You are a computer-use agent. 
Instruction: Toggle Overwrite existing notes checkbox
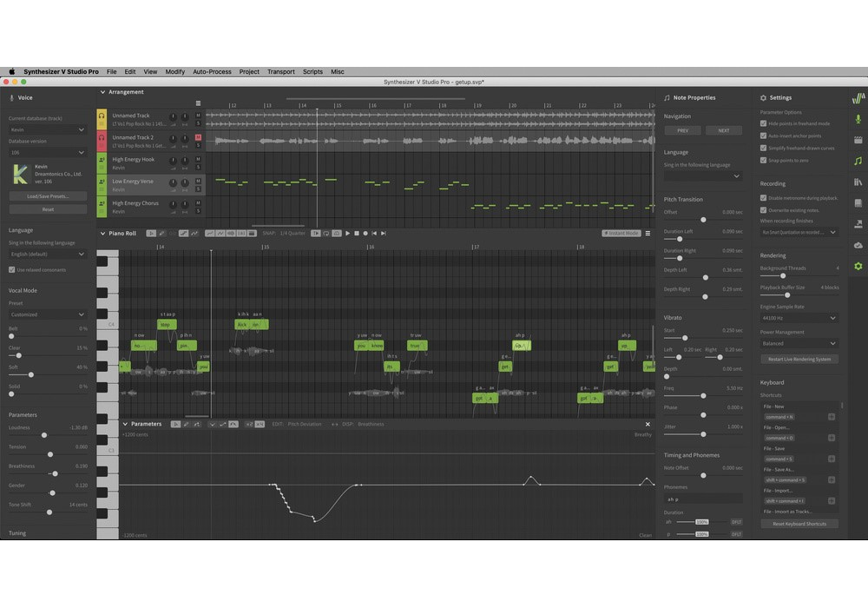(763, 210)
